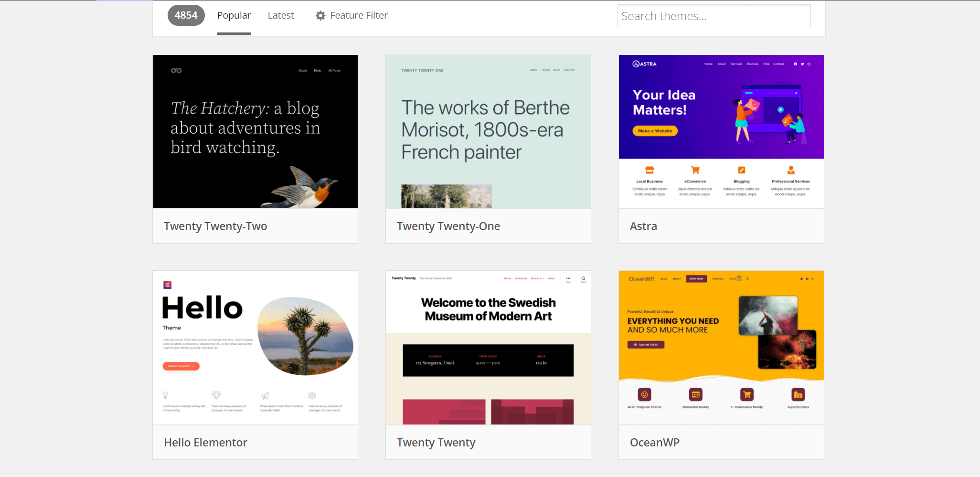Click the Twenty Twenty theme title
This screenshot has height=477, width=980.
pos(436,443)
